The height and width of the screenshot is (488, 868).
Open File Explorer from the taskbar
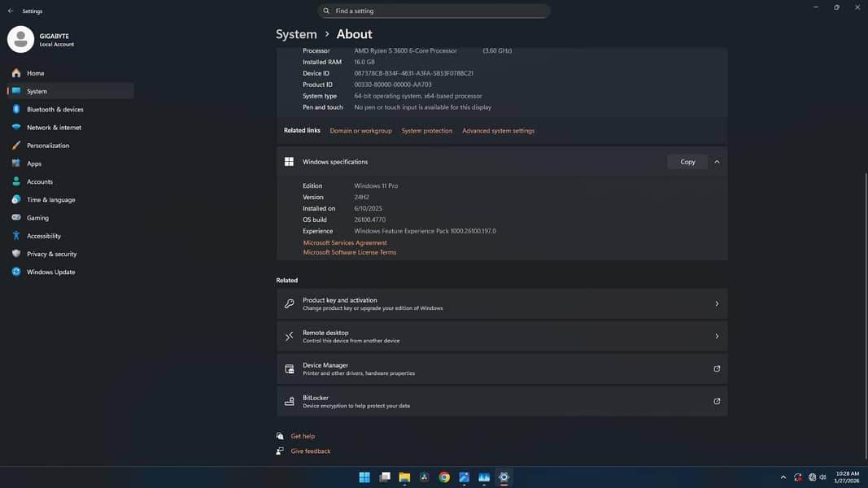click(x=404, y=477)
